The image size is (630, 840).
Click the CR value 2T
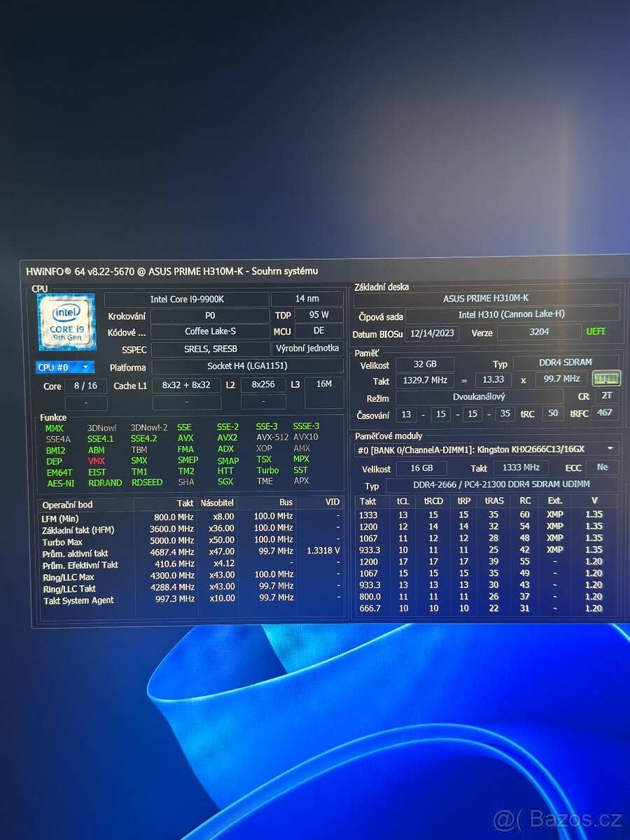[x=606, y=395]
